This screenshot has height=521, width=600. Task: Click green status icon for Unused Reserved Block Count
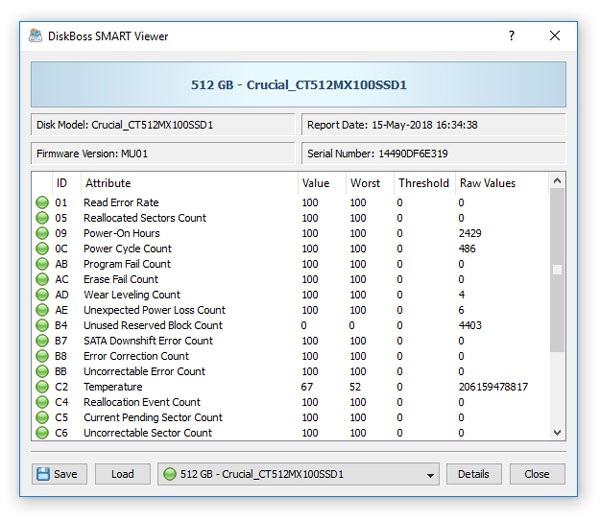tap(42, 325)
